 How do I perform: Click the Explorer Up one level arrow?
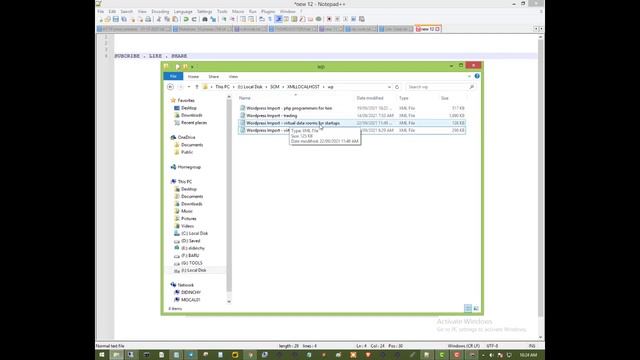click(x=197, y=87)
